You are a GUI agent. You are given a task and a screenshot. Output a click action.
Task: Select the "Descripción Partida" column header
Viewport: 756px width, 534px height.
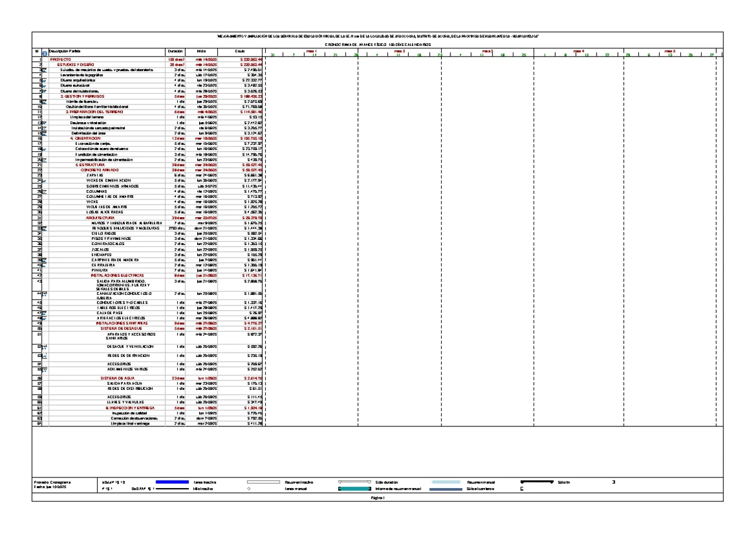click(65, 50)
